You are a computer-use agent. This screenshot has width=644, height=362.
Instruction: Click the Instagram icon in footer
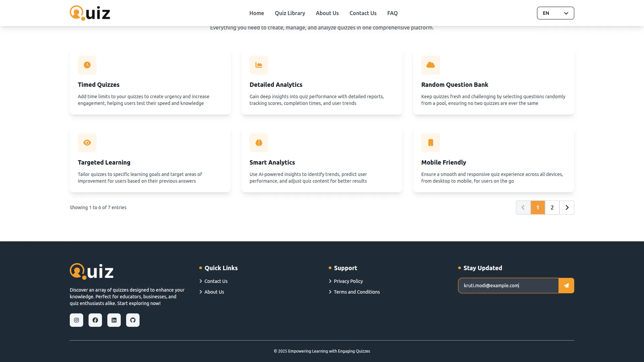point(76,320)
